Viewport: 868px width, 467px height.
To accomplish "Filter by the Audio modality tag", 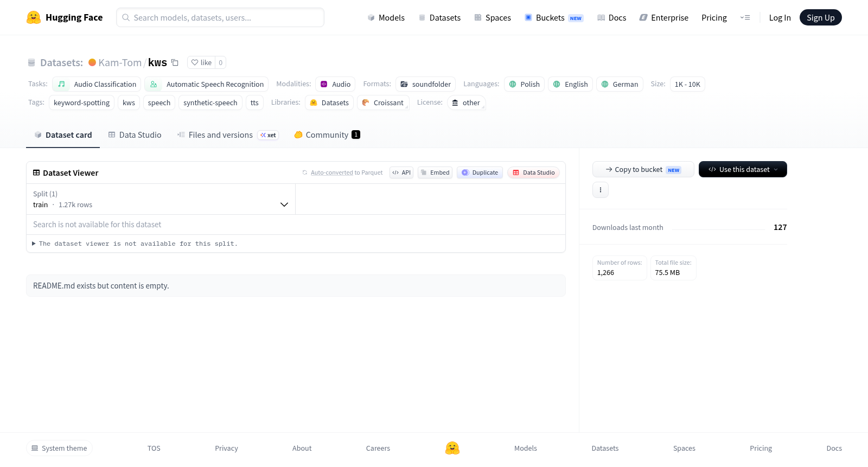I will tap(335, 84).
